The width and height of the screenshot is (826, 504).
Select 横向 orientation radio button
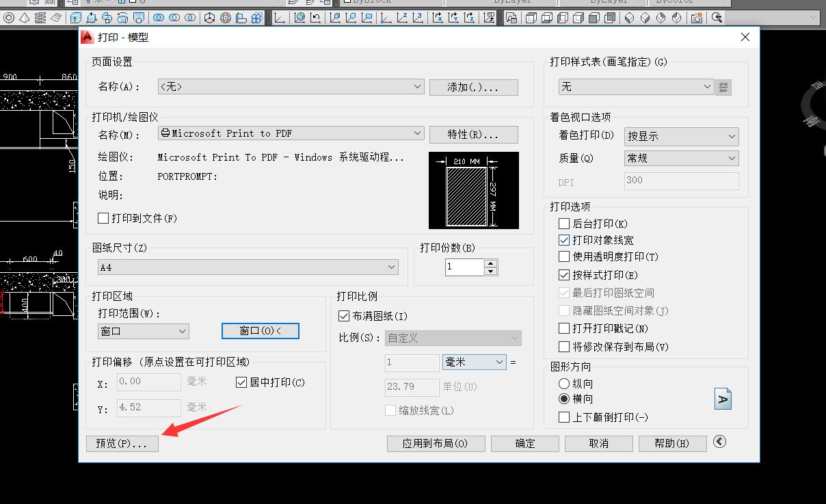pyautogui.click(x=564, y=399)
